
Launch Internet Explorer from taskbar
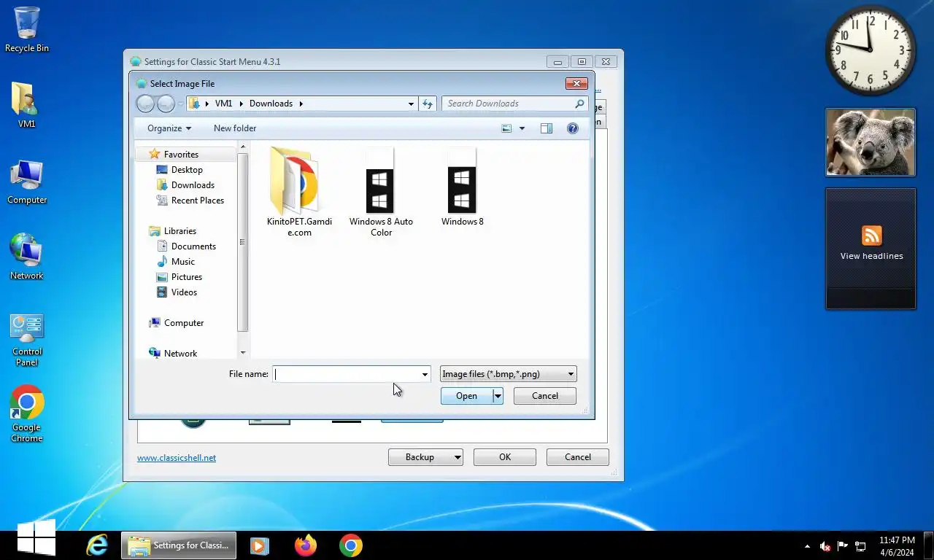coord(96,545)
